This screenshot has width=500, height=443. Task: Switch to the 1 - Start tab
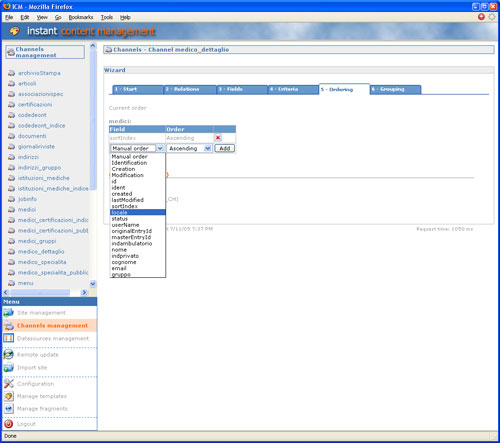(138, 89)
